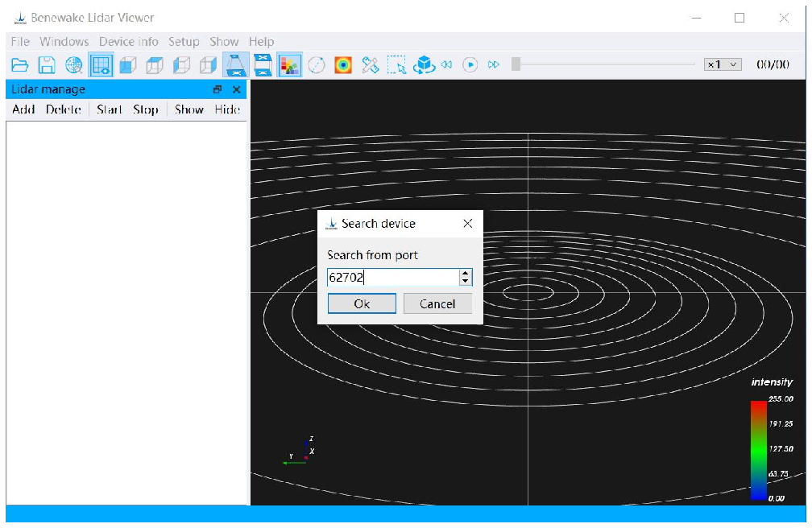Click the ruler and pencil tool icon
This screenshot has width=812, height=528.
click(x=371, y=65)
